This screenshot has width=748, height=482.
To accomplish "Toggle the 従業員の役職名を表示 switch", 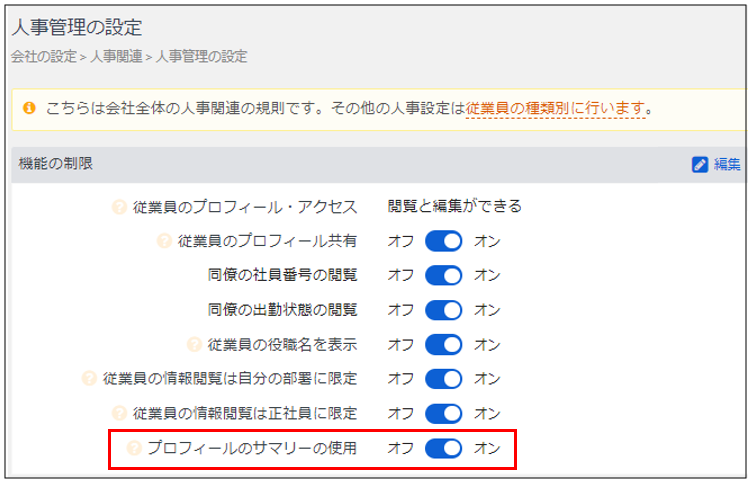I will click(443, 345).
